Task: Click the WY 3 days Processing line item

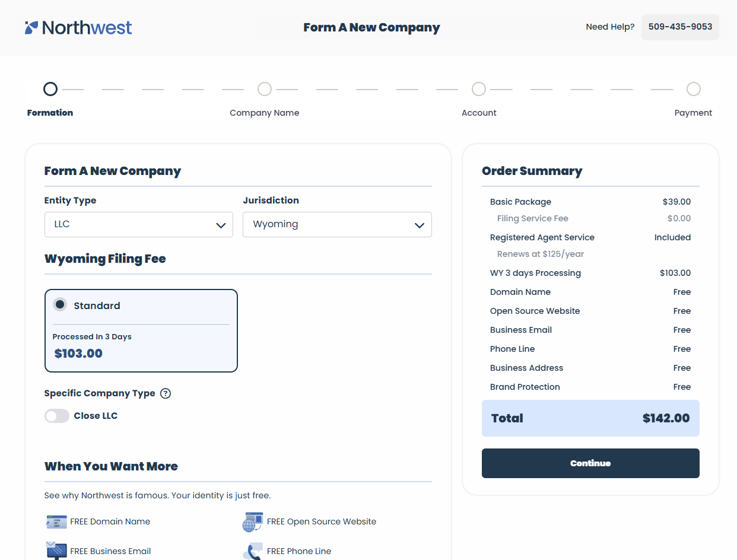Action: coord(590,273)
